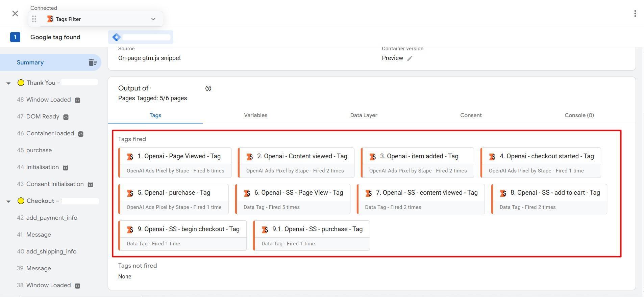Switch to the Data Layer tab
This screenshot has width=644, height=297.
[x=364, y=115]
